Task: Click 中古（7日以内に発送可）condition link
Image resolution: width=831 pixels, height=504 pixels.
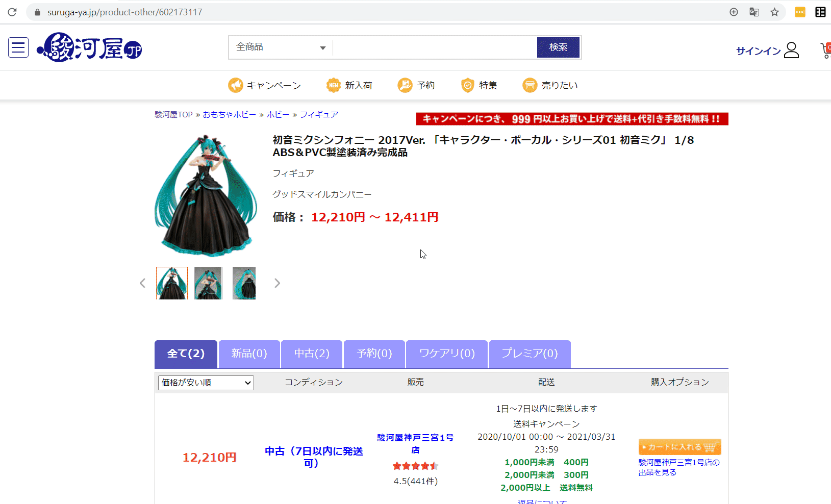Action: (314, 457)
